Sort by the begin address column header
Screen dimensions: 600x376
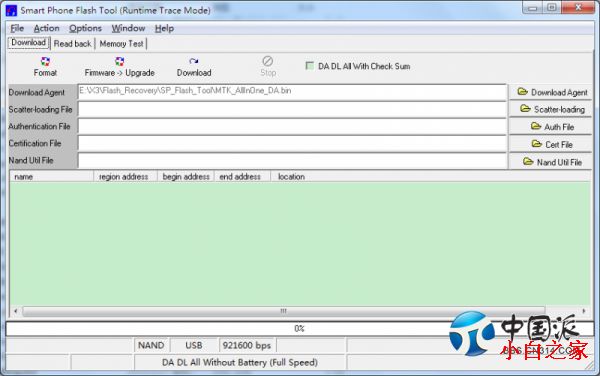(186, 177)
